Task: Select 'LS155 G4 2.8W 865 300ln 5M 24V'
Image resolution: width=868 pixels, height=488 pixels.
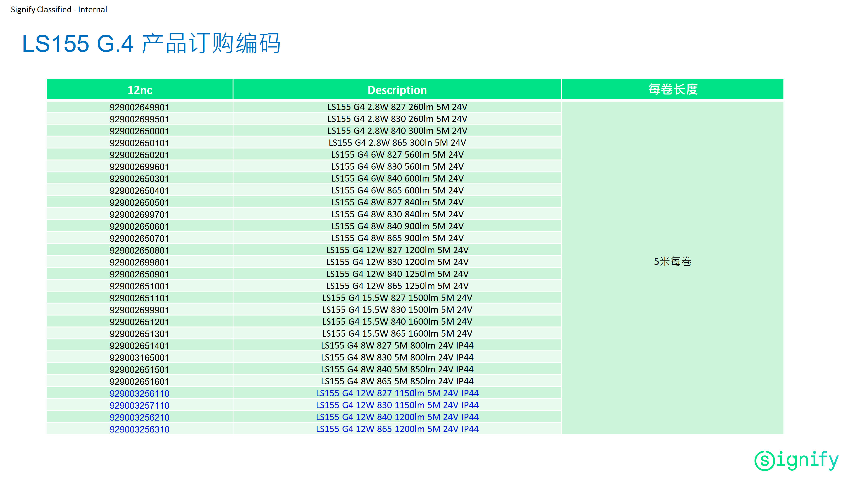Action: (x=397, y=143)
